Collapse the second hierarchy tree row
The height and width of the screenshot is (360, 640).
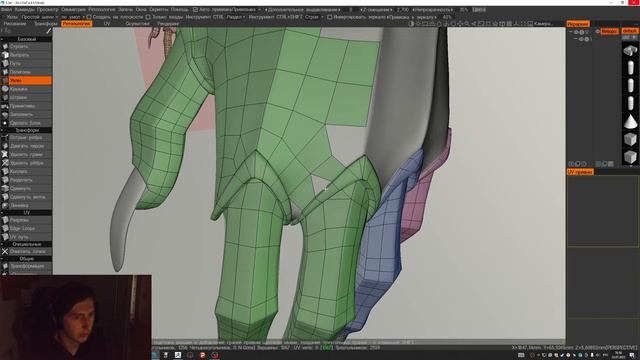click(x=576, y=39)
